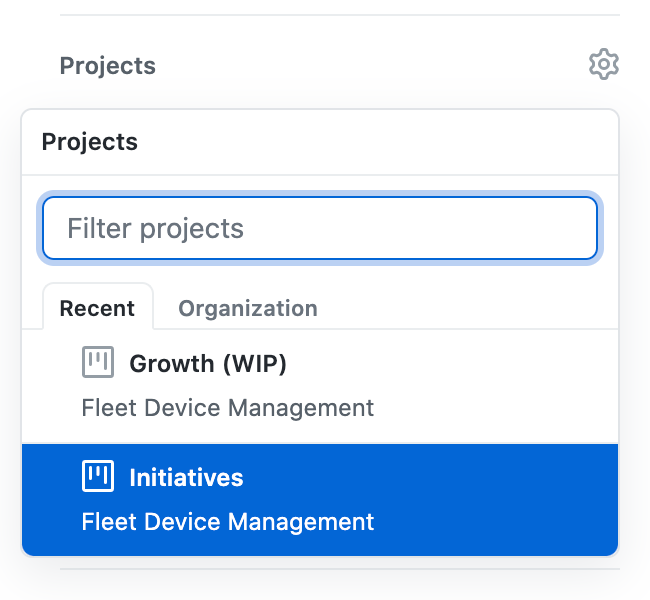Select the Growth (WIP) project title

pyautogui.click(x=208, y=364)
